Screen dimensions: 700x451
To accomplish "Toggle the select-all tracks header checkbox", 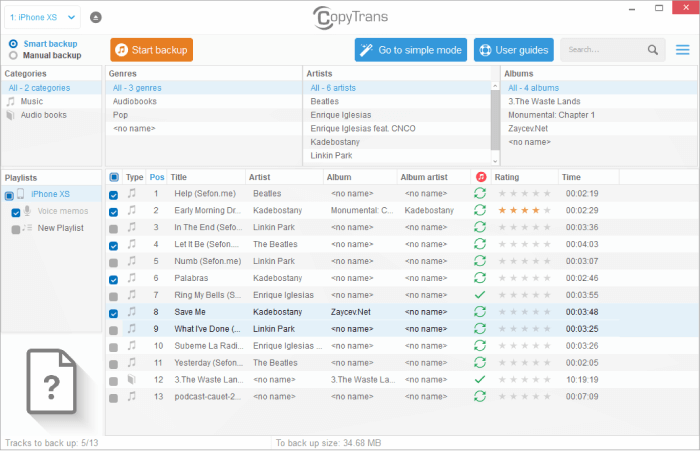I will point(114,177).
